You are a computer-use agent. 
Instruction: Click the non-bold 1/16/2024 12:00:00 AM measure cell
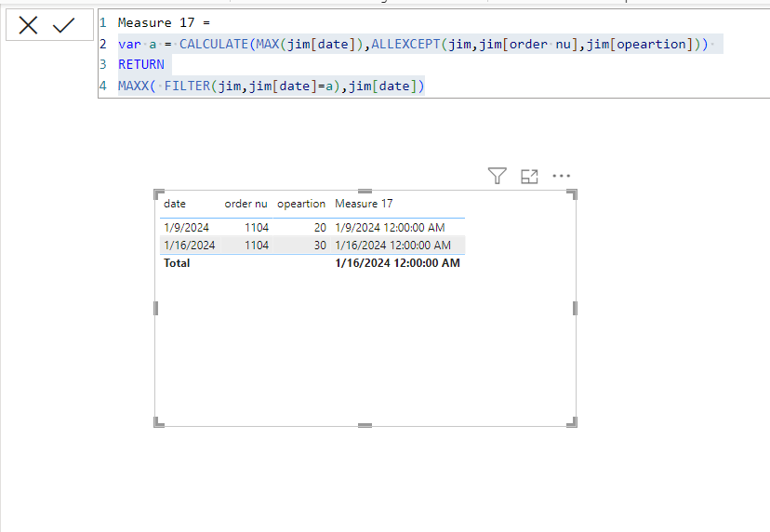392,246
